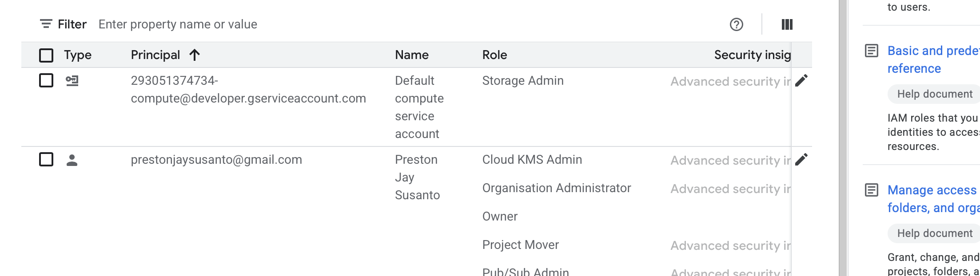This screenshot has width=980, height=276.
Task: Click the service account type icon
Action: point(72,81)
